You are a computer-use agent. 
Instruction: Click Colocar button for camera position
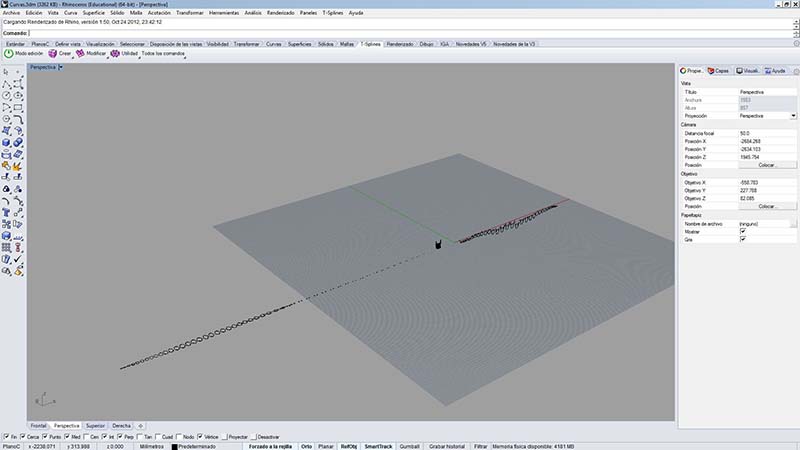(767, 165)
